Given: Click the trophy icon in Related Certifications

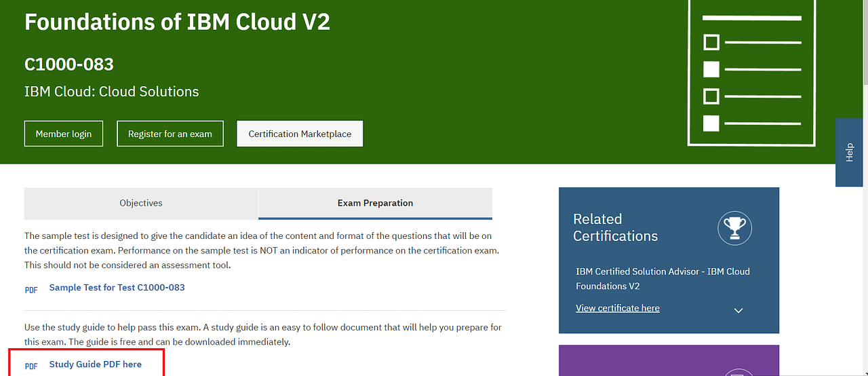Looking at the screenshot, I should (735, 227).
